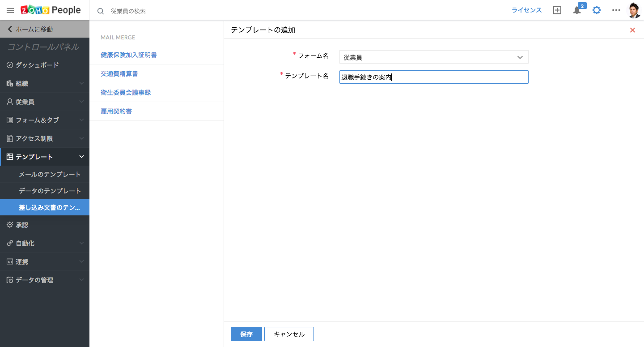Click the 保存 button
644x347 pixels.
tap(246, 334)
